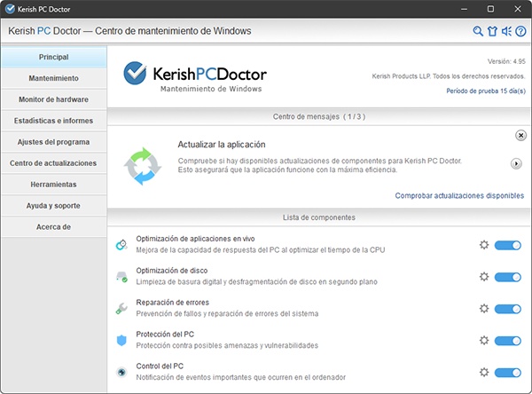Click the Versión: 4.95 text
The width and height of the screenshot is (532, 394).
pyautogui.click(x=506, y=61)
